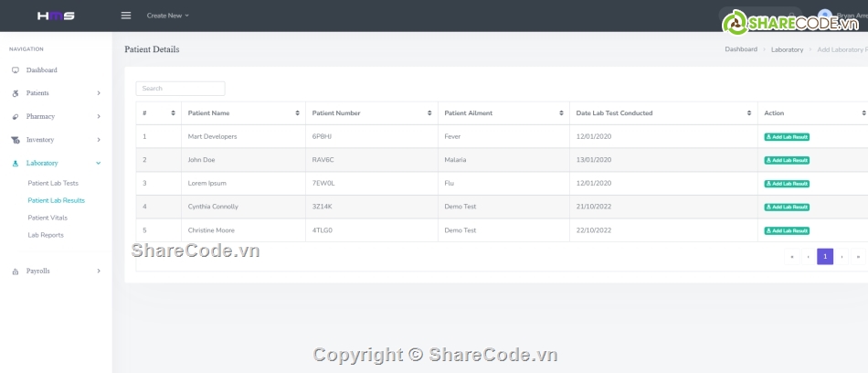The width and height of the screenshot is (868, 373).
Task: Click the Patients wheelchair icon
Action: [16, 93]
